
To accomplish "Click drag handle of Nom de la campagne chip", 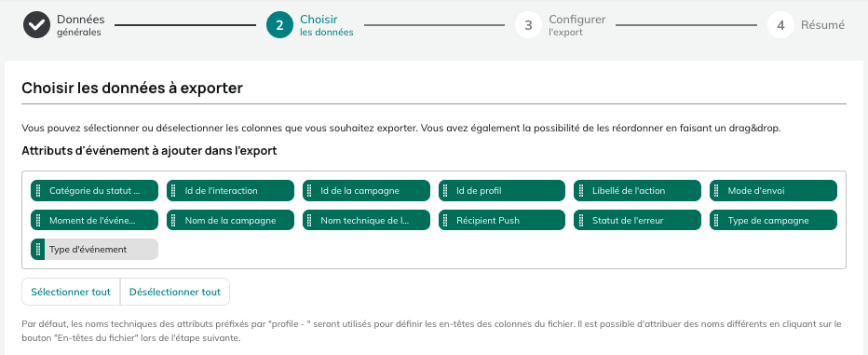I will [x=174, y=220].
